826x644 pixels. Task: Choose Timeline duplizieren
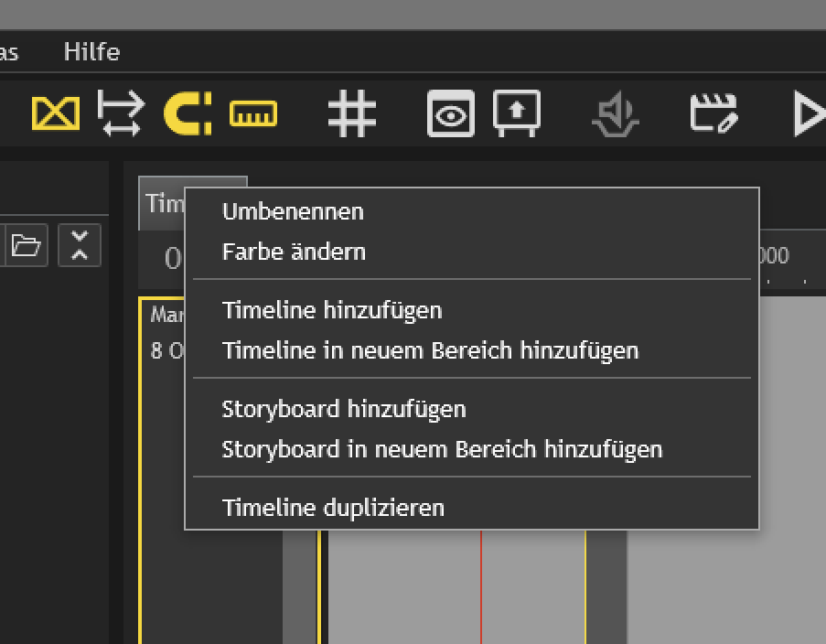pyautogui.click(x=334, y=508)
